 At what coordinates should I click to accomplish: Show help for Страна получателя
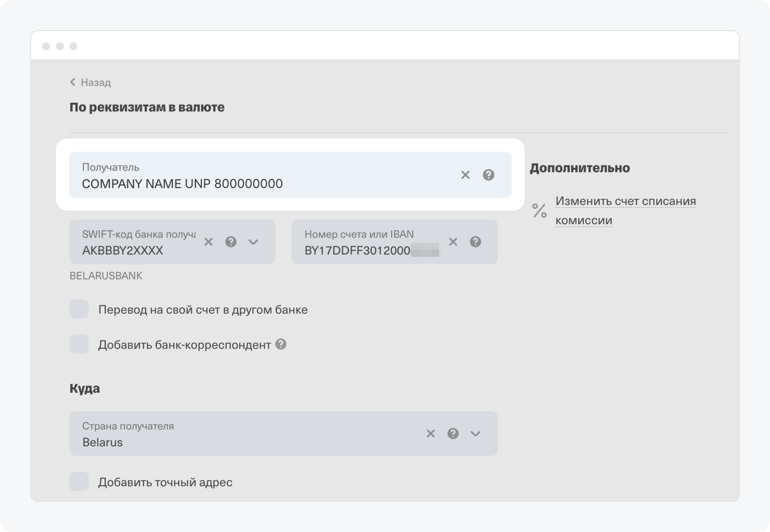pyautogui.click(x=453, y=433)
